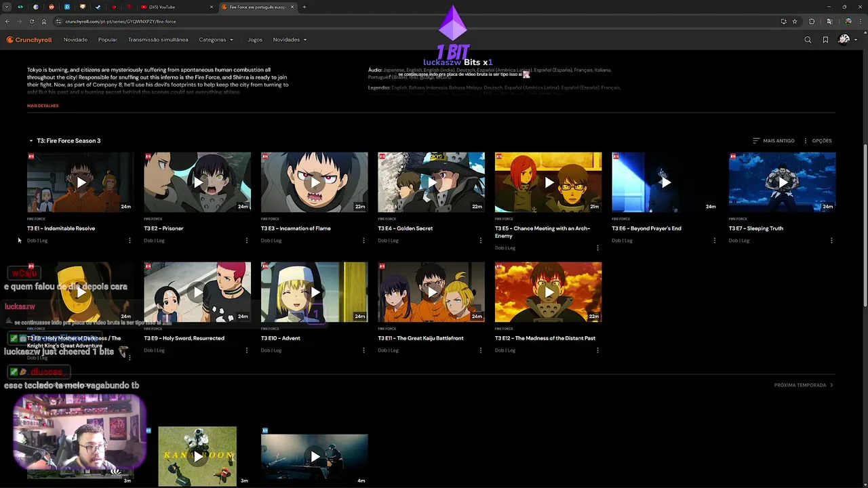The height and width of the screenshot is (488, 868).
Task: Play T3 E6 Beyond Prayer's End thumbnail
Action: pos(665,182)
